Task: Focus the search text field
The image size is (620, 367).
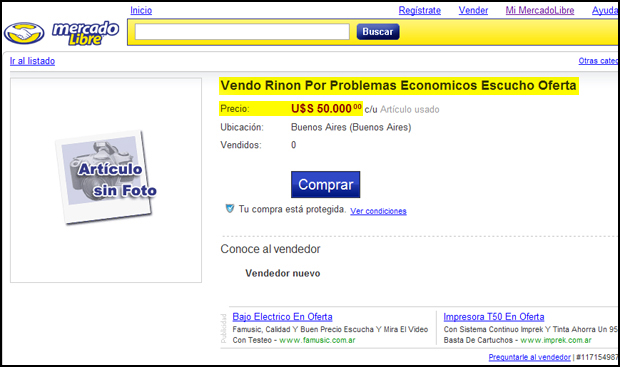Action: click(242, 32)
